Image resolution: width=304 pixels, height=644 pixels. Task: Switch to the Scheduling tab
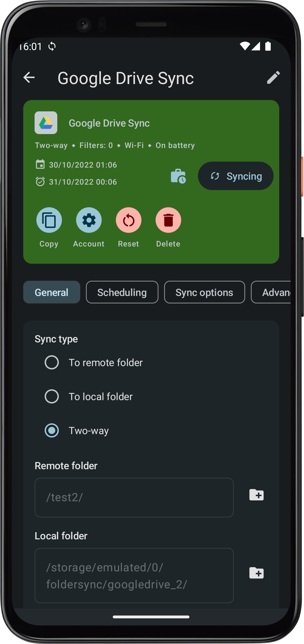point(122,292)
